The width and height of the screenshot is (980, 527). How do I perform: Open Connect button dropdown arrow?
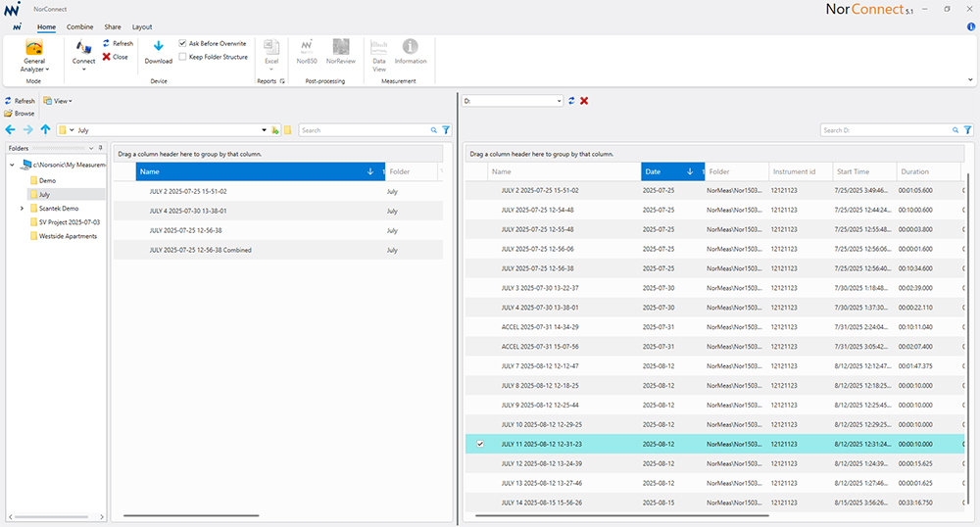click(83, 70)
